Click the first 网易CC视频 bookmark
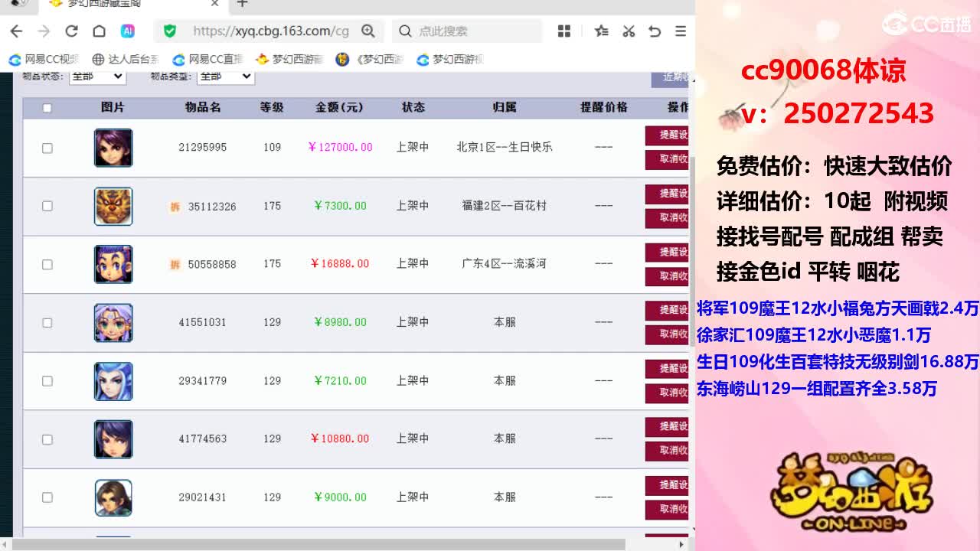Image resolution: width=980 pixels, height=551 pixels. point(44,59)
